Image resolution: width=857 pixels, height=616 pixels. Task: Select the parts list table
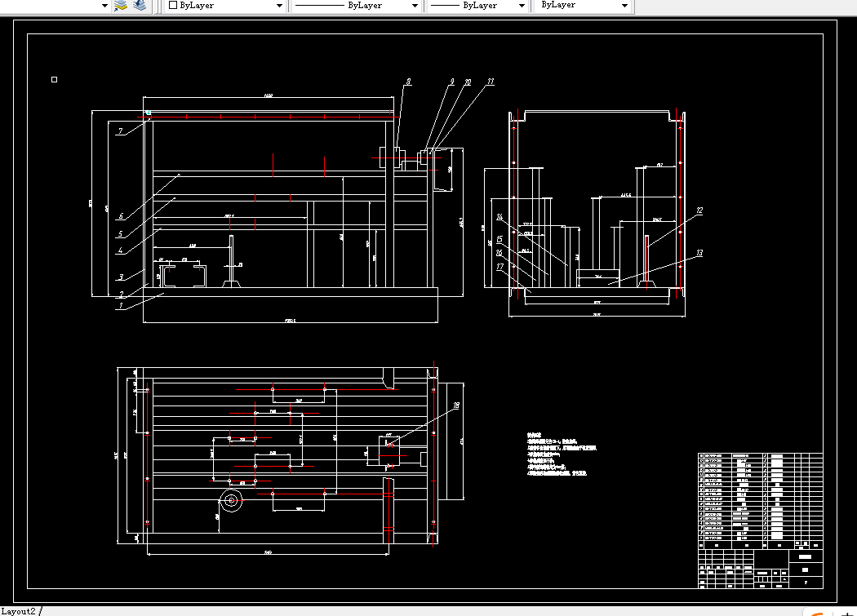pos(760,501)
